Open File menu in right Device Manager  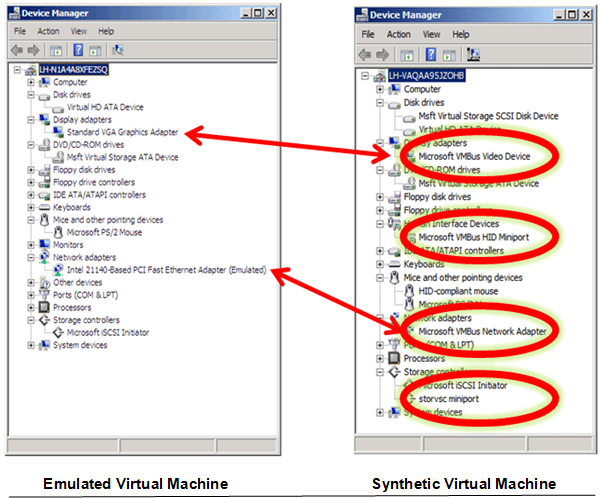(x=368, y=35)
